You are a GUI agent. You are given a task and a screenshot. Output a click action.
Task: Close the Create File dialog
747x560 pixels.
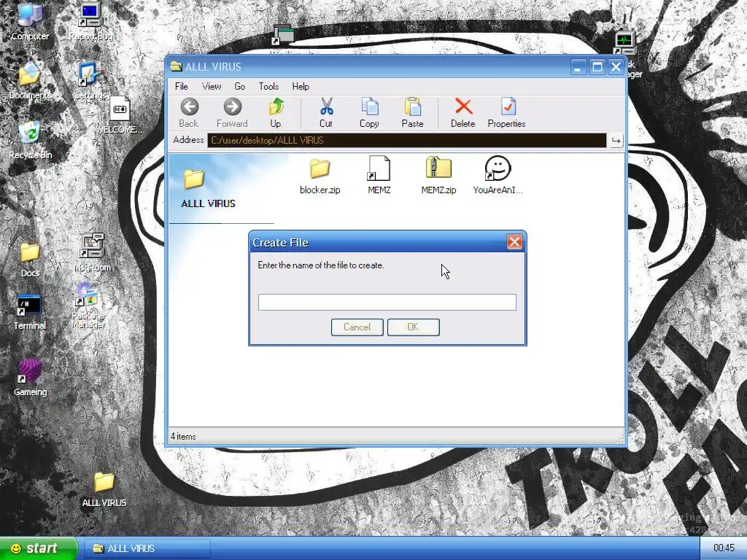click(514, 242)
